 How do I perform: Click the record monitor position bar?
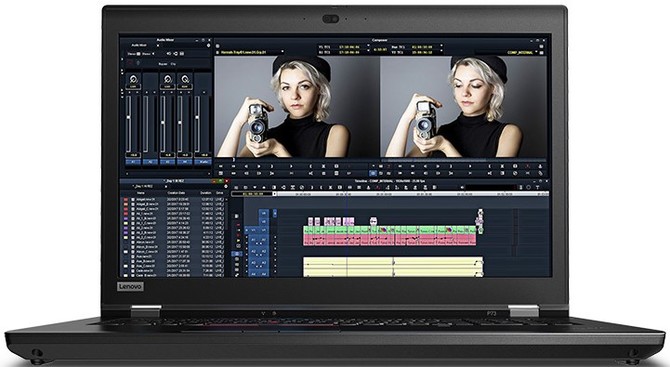coord(464,160)
